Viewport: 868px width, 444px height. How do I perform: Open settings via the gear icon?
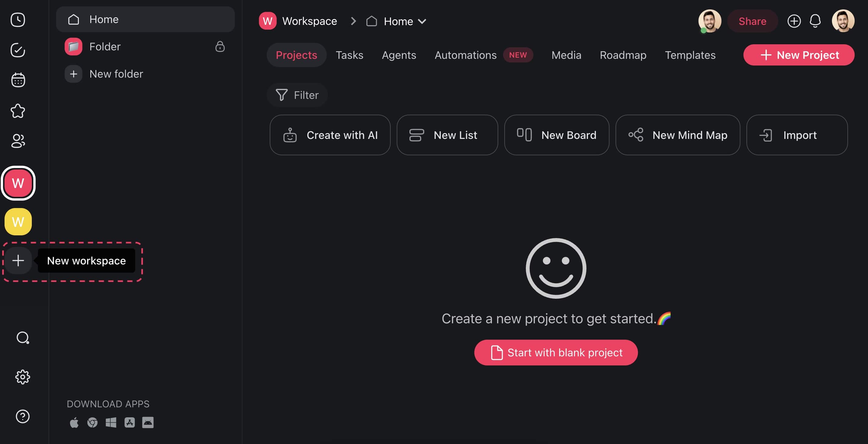tap(22, 377)
